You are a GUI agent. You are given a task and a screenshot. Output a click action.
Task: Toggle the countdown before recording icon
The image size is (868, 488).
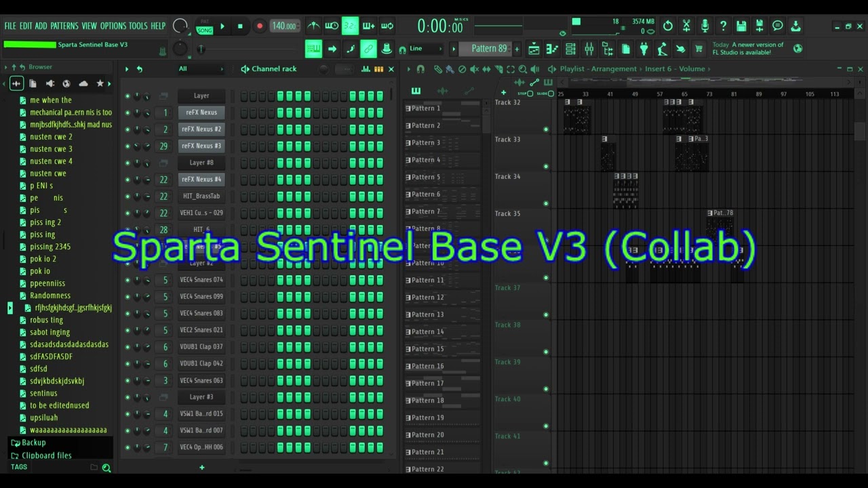[x=350, y=26]
